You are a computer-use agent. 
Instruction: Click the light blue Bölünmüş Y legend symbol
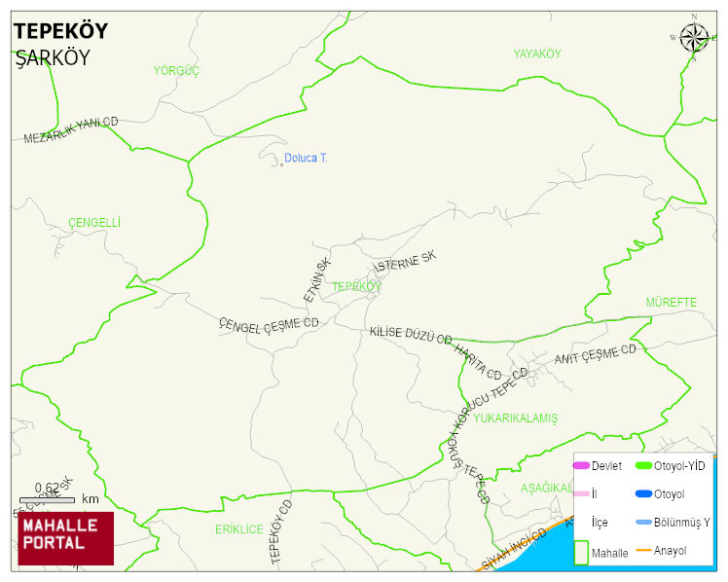[642, 523]
